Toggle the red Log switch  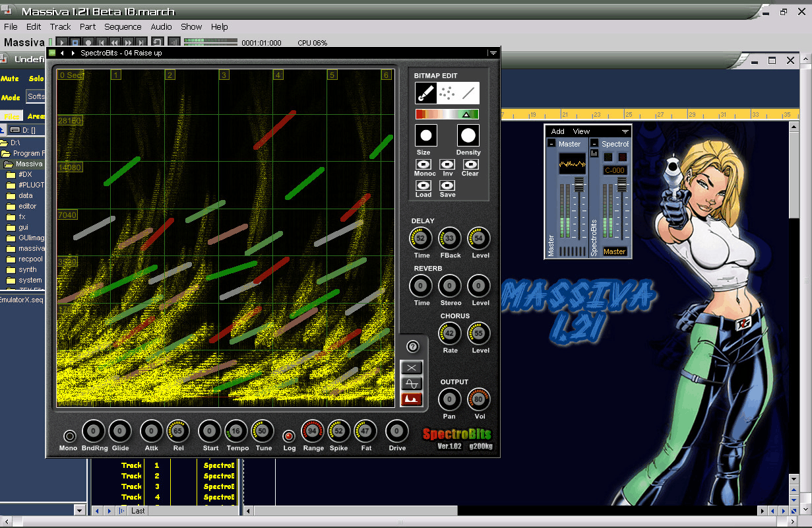click(289, 436)
